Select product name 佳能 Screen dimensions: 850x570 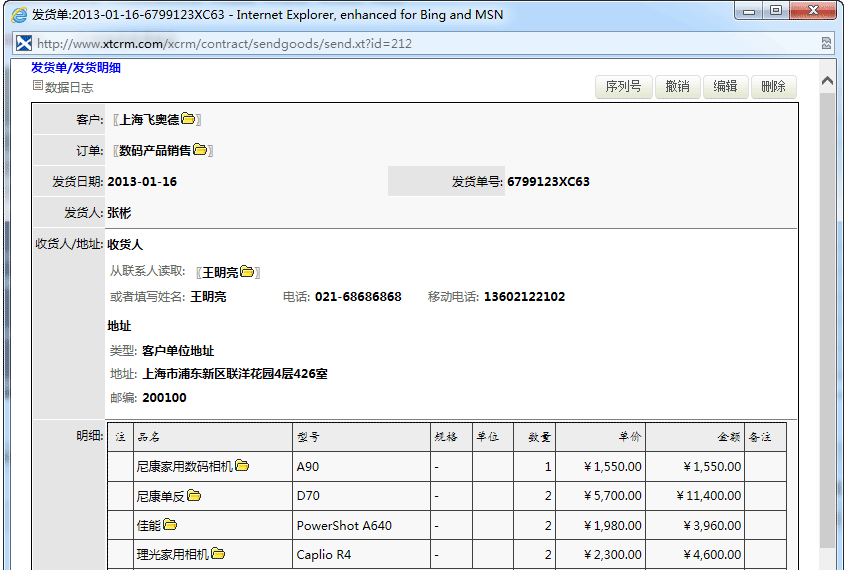point(149,526)
